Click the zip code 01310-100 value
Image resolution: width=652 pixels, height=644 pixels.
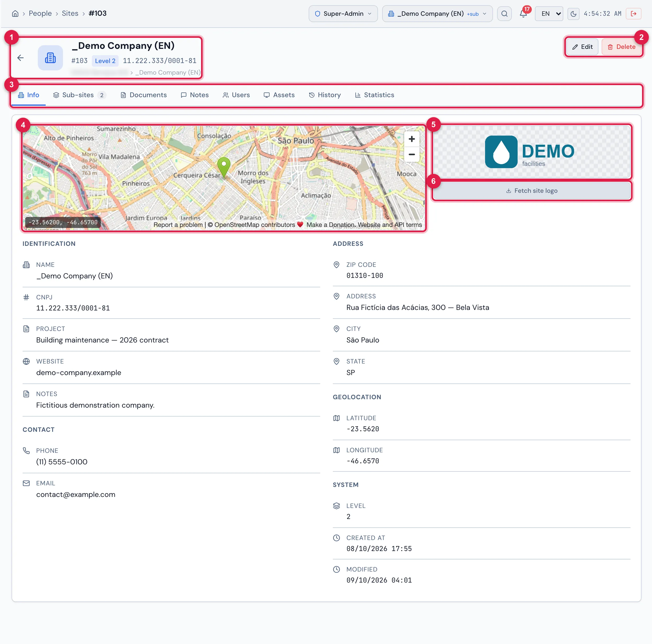coord(365,276)
